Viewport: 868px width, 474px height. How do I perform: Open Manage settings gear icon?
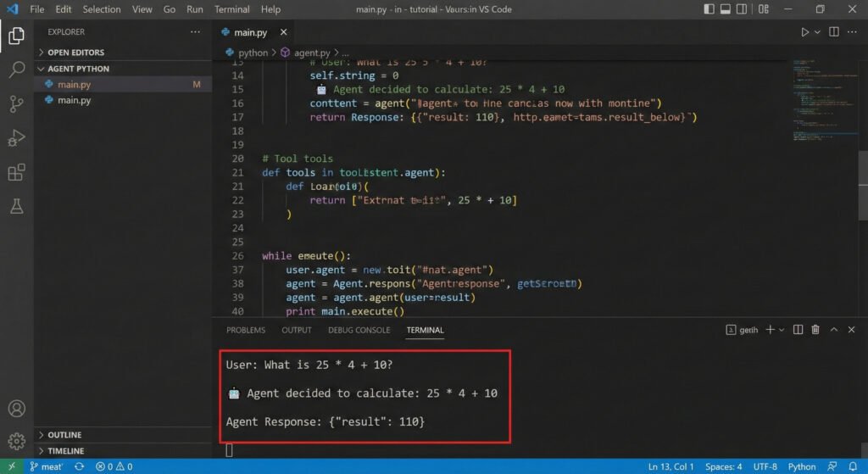[x=16, y=441]
